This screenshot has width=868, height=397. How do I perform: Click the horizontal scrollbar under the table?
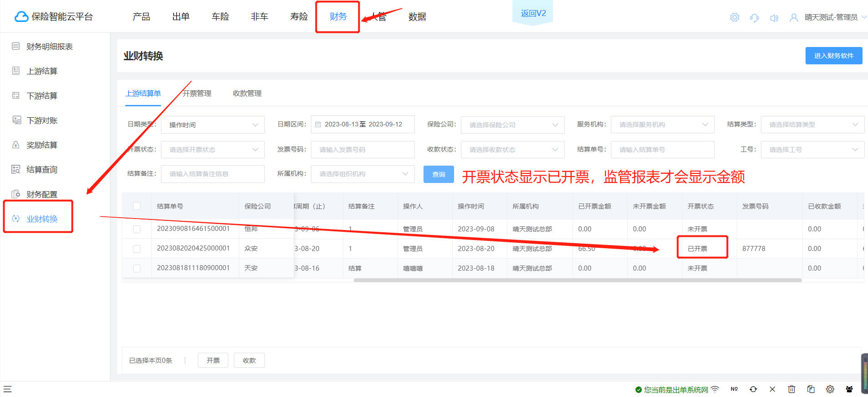[578, 280]
